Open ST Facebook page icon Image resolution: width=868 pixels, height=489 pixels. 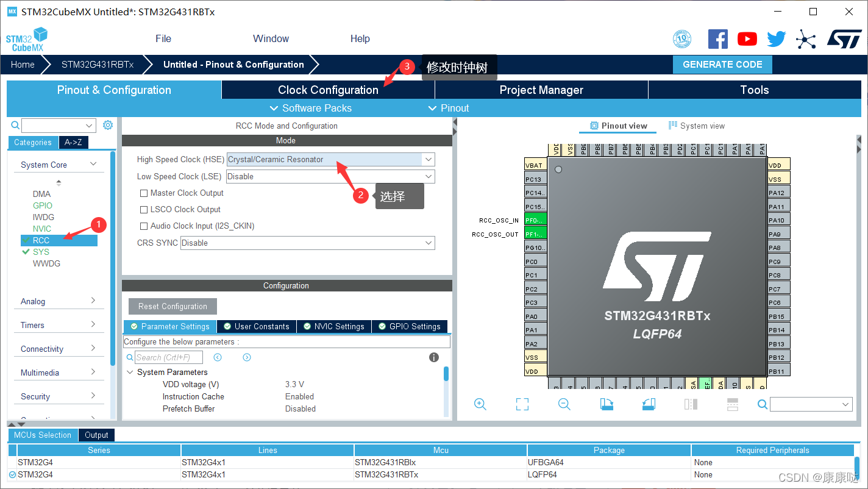[x=718, y=39]
